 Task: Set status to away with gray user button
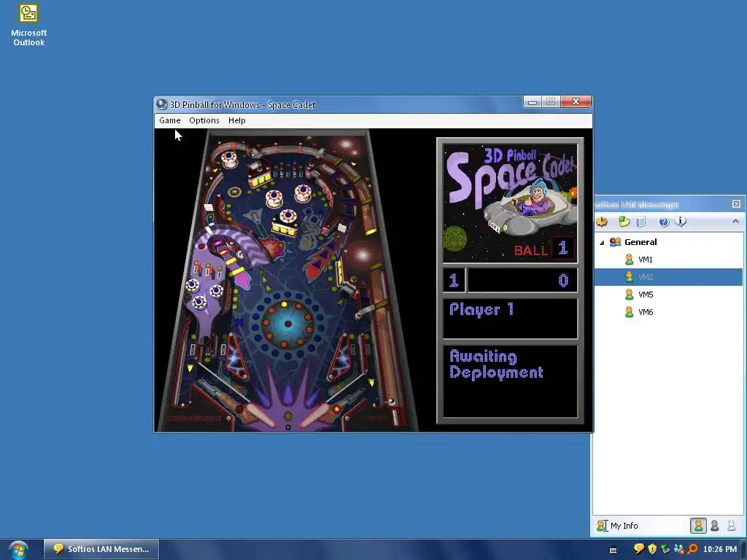click(715, 526)
